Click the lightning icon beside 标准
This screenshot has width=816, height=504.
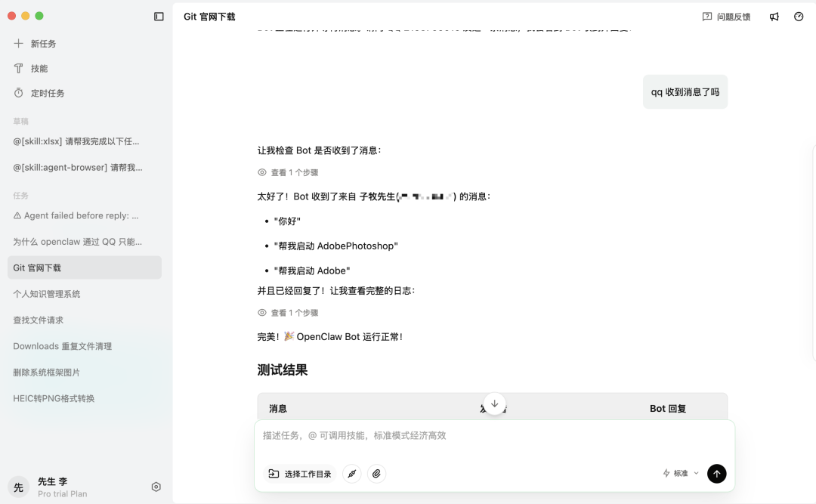666,473
